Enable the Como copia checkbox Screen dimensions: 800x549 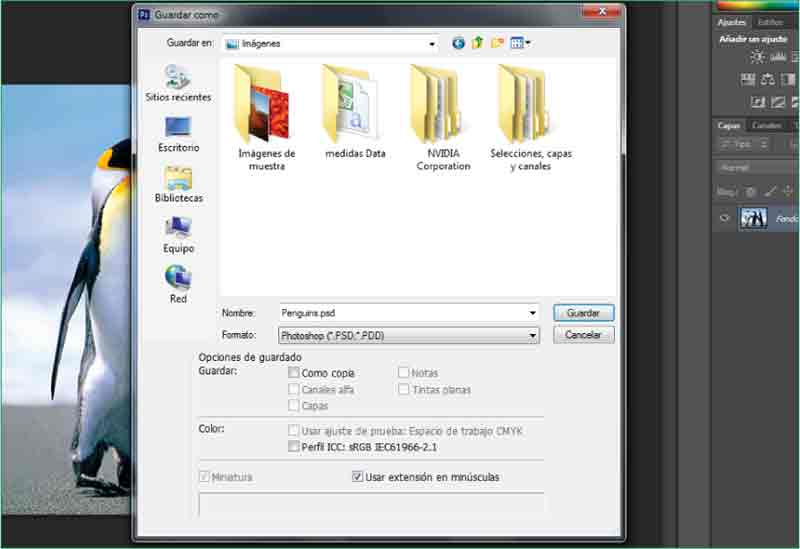[x=293, y=373]
